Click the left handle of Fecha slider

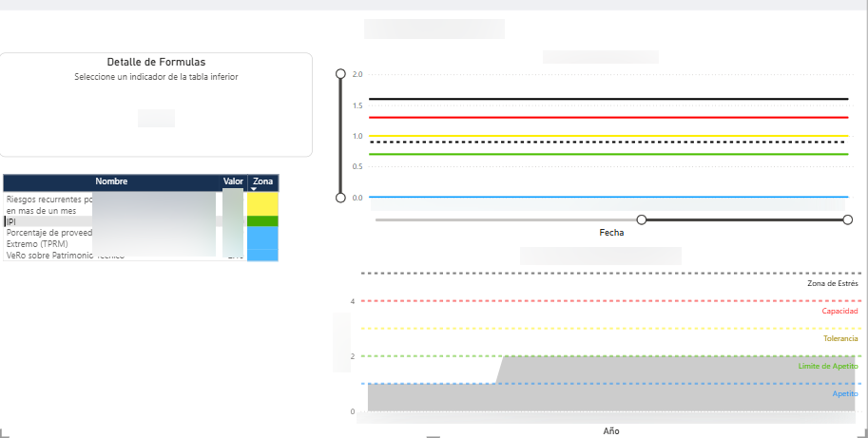(642, 219)
